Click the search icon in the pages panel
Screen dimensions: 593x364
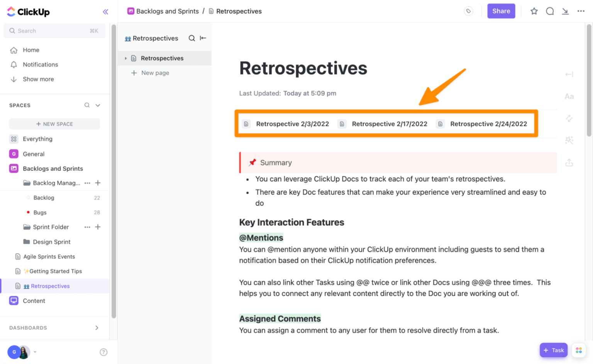191,38
